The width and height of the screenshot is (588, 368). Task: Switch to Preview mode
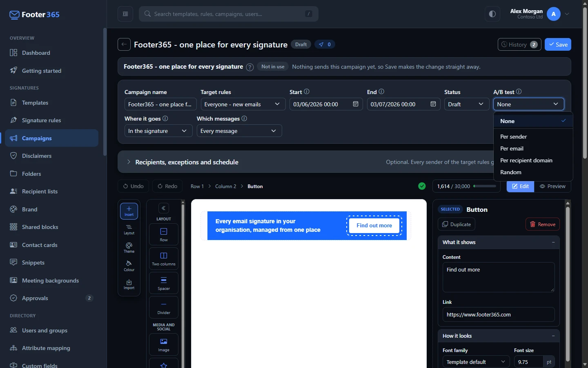point(552,186)
